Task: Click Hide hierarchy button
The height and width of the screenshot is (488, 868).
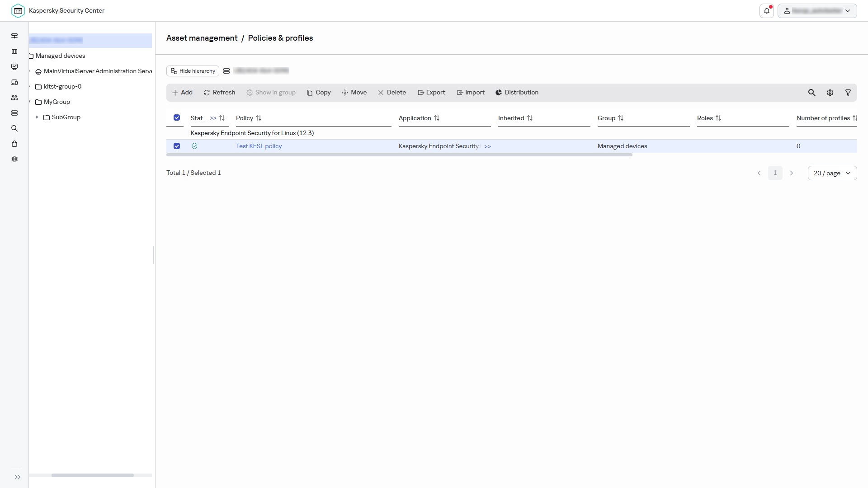Action: pyautogui.click(x=193, y=71)
